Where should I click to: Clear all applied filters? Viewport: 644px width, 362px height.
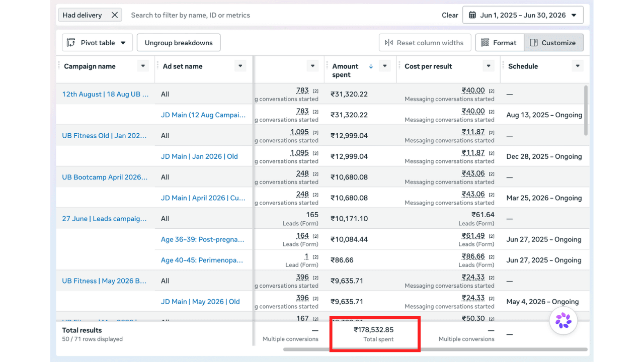[450, 15]
